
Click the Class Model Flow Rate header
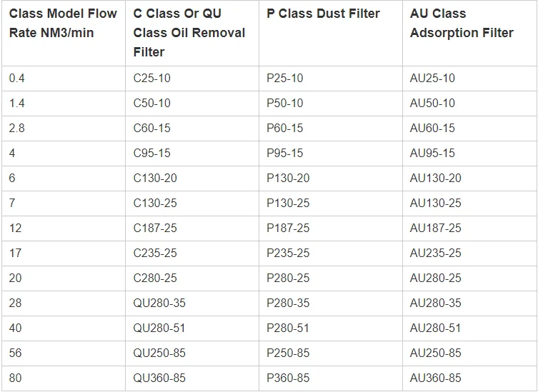click(64, 33)
